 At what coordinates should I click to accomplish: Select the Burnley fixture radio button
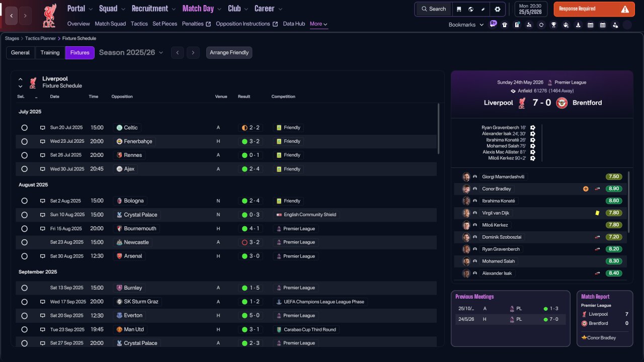(x=24, y=288)
